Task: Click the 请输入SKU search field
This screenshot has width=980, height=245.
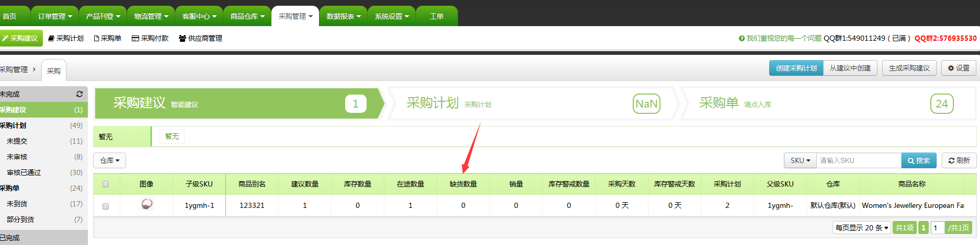Action: 859,160
